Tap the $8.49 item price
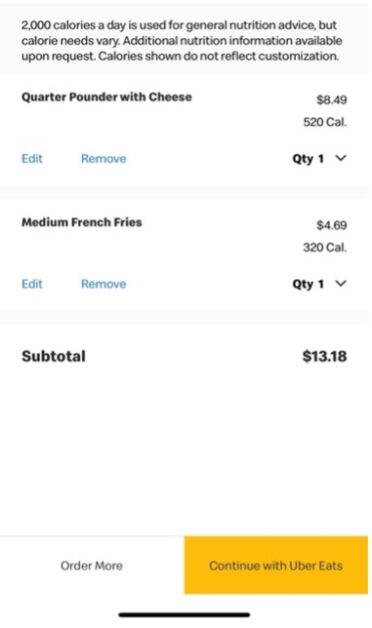 (x=332, y=100)
